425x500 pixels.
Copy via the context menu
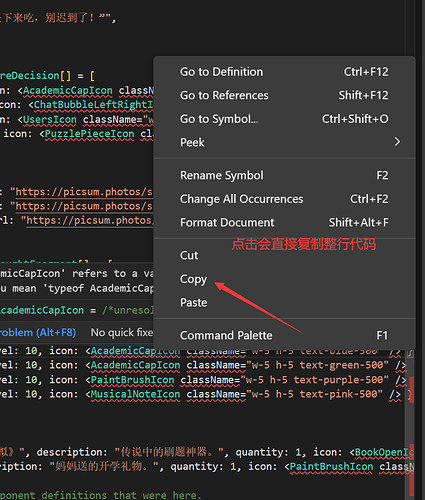click(x=284, y=279)
